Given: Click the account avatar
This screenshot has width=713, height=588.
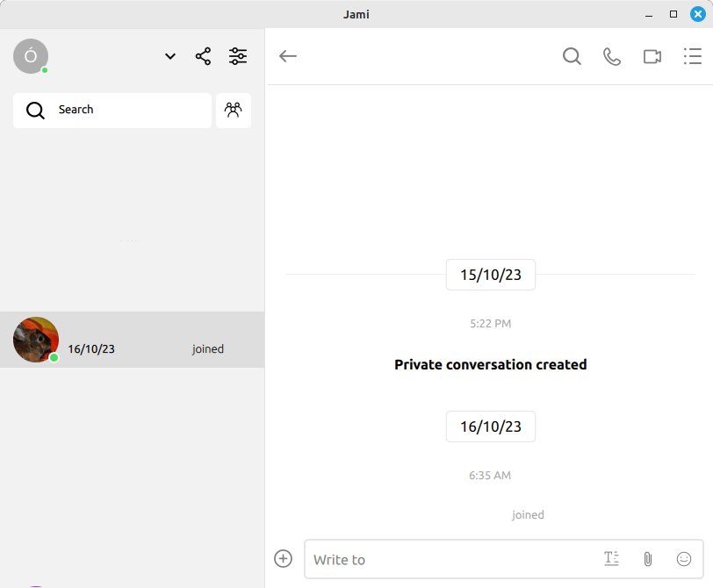Looking at the screenshot, I should [31, 56].
